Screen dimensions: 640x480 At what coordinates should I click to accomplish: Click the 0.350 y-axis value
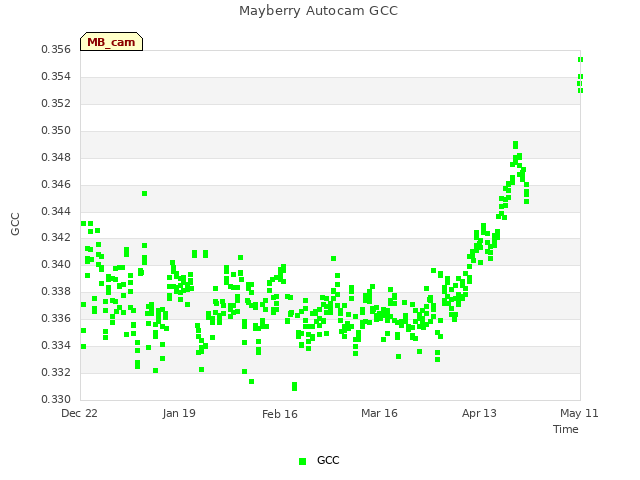[x=56, y=131]
